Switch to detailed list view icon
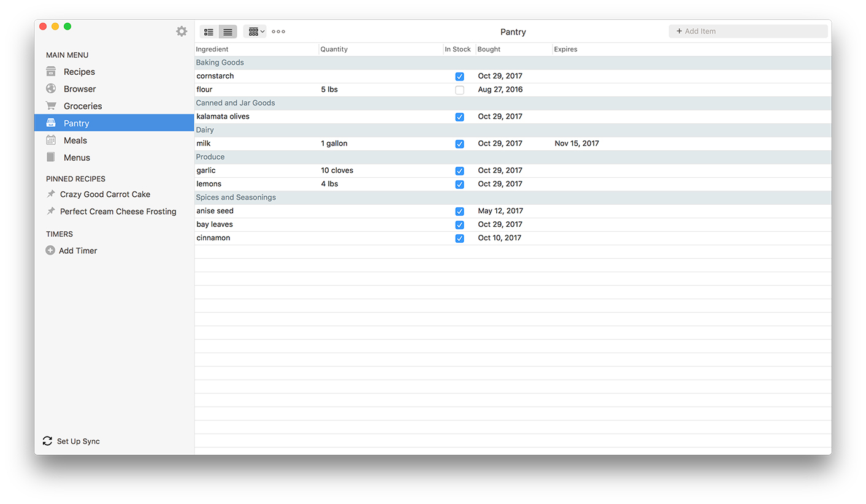Screen dimensions: 866x504 (x=209, y=32)
